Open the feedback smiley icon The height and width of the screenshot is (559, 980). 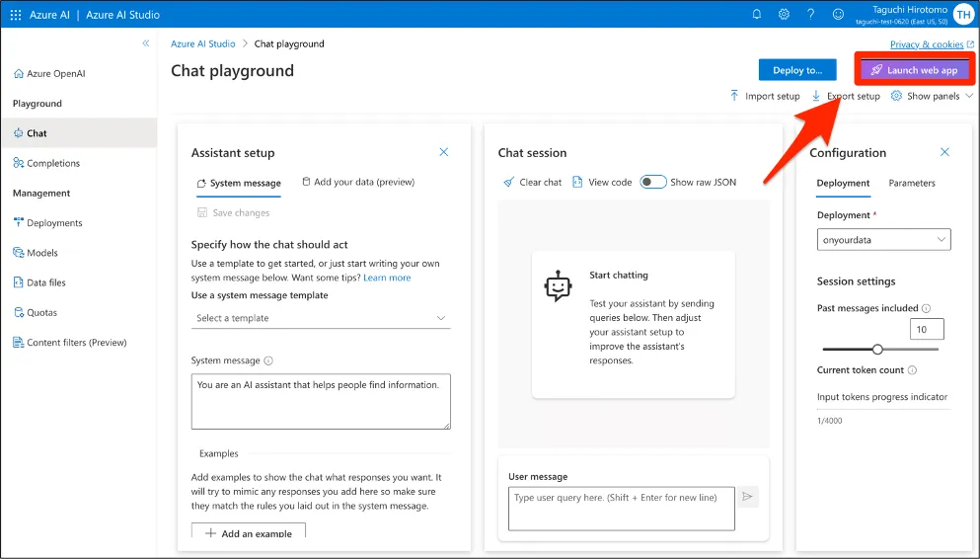click(838, 15)
